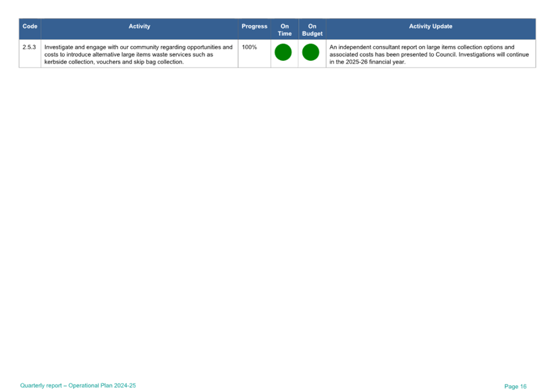Click last line of Activity Update text
This screenshot has height=392, width=554.
tap(367, 61)
